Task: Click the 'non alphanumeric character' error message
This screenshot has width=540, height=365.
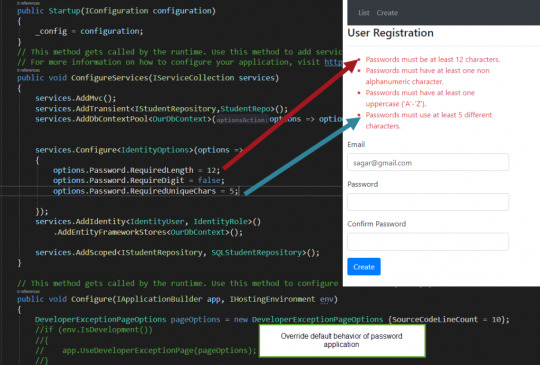Action: click(427, 76)
